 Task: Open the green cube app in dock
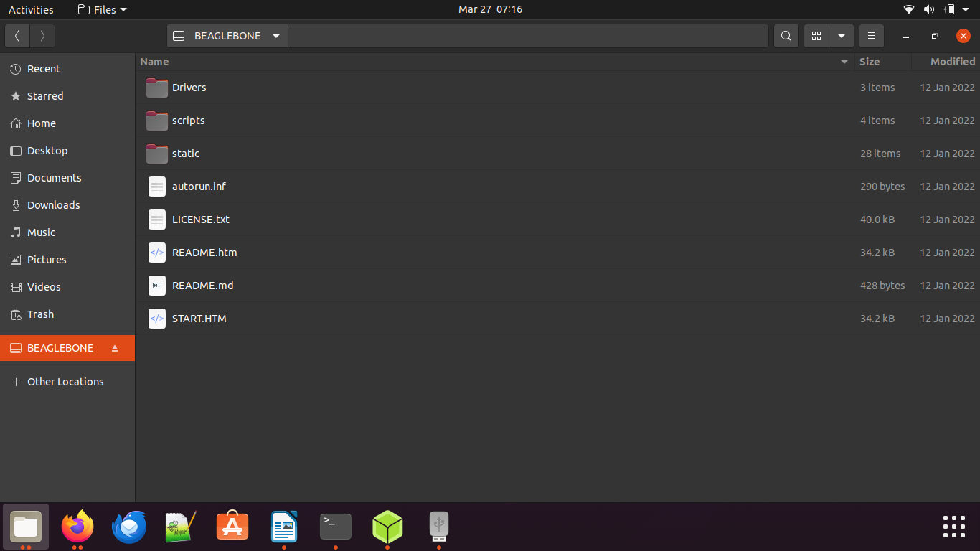387,527
